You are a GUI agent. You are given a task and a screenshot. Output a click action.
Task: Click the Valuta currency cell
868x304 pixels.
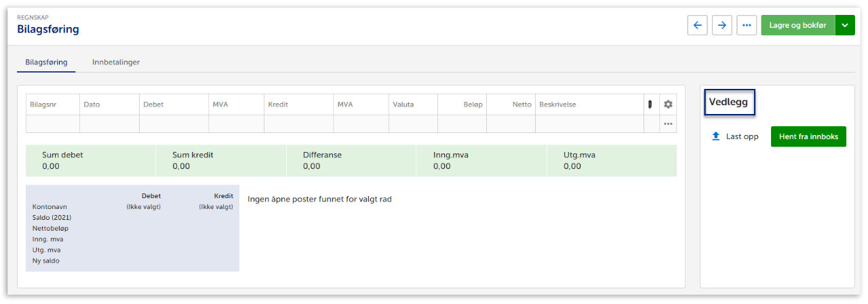[x=413, y=124]
